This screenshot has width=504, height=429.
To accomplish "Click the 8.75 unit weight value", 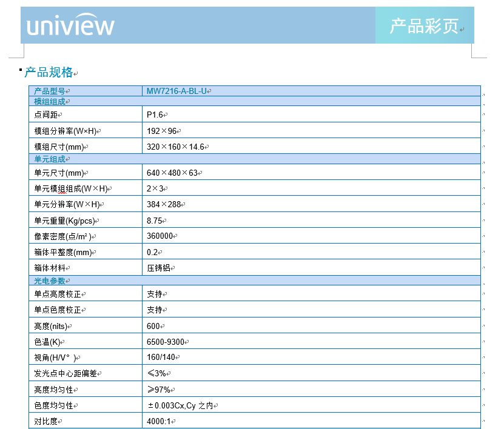I will pyautogui.click(x=155, y=221).
